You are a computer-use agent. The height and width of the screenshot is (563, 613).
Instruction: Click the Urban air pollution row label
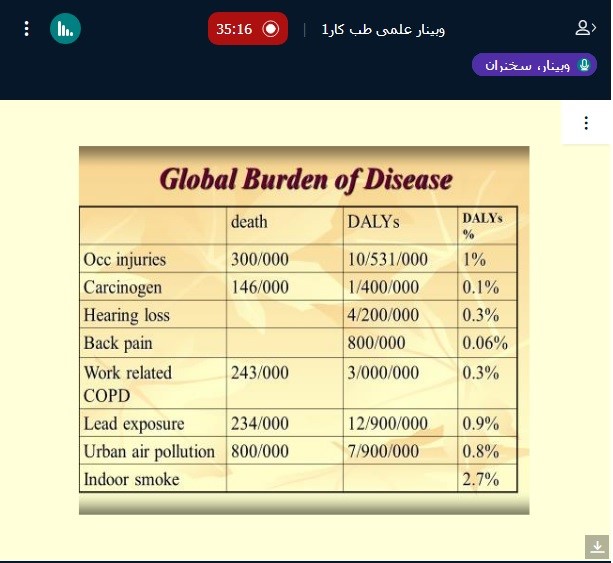[x=149, y=451]
